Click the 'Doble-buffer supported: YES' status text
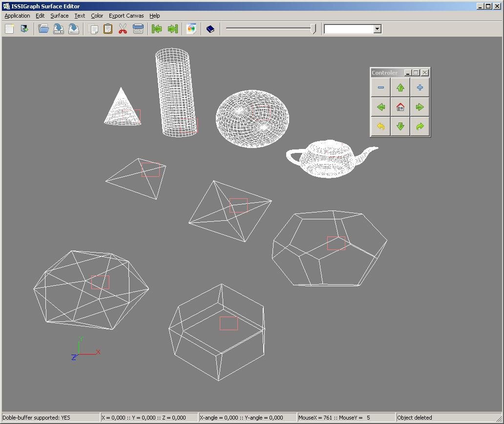504x424 pixels. tap(36, 418)
